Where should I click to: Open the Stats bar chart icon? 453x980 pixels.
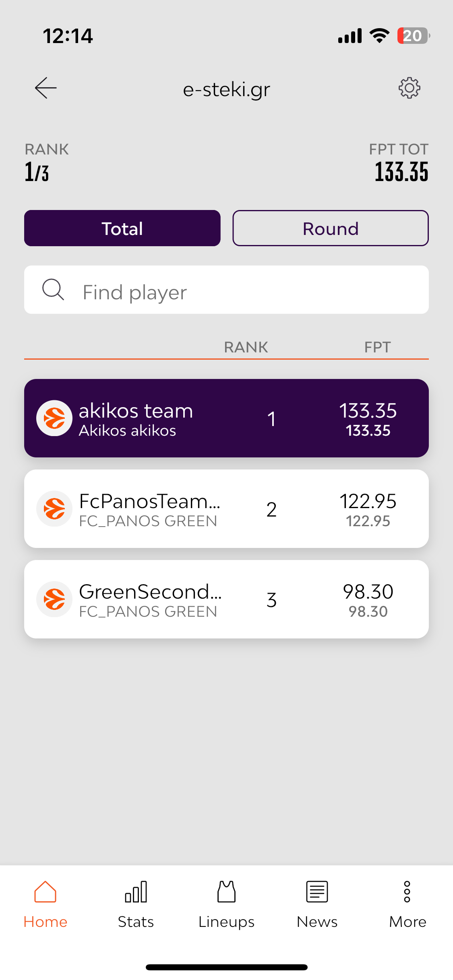[x=136, y=892]
